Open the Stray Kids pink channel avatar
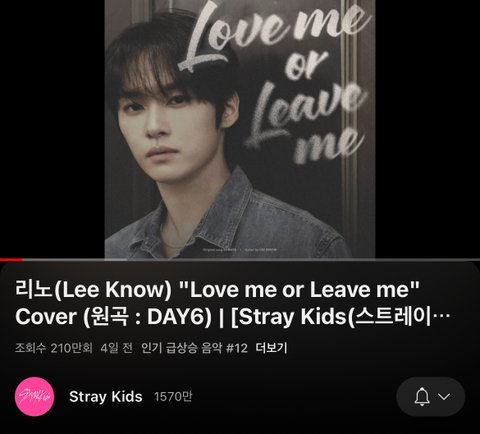The height and width of the screenshot is (434, 480). pos(34,396)
